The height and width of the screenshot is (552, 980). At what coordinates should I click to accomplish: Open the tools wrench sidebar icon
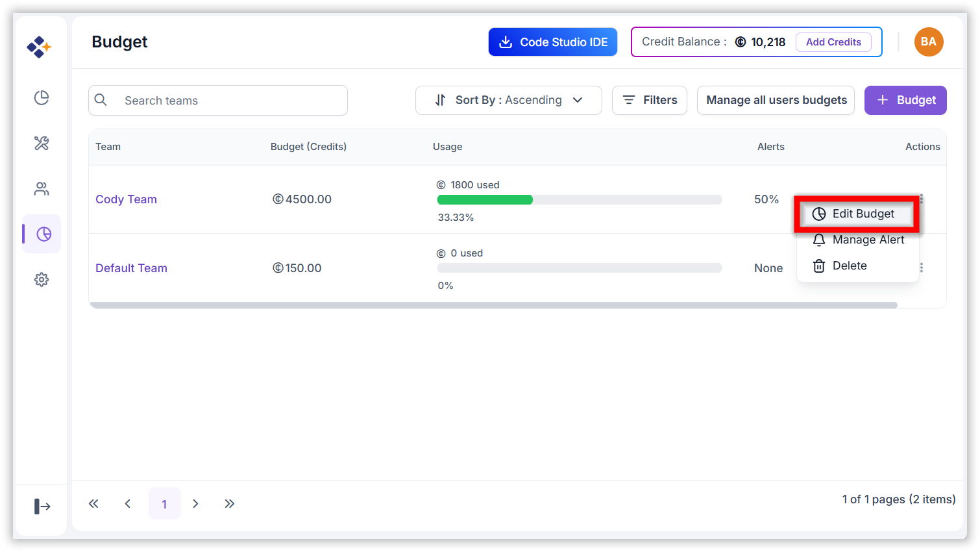coord(42,143)
